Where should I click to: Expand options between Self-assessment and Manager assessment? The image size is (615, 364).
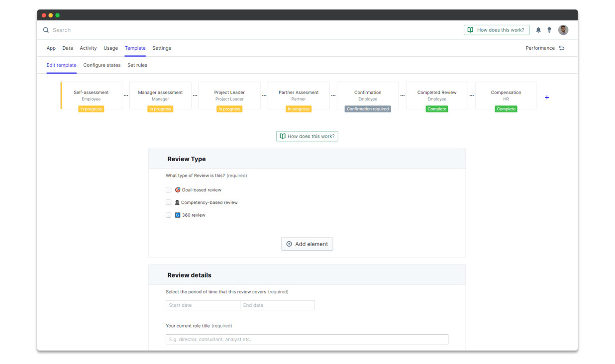126,95
